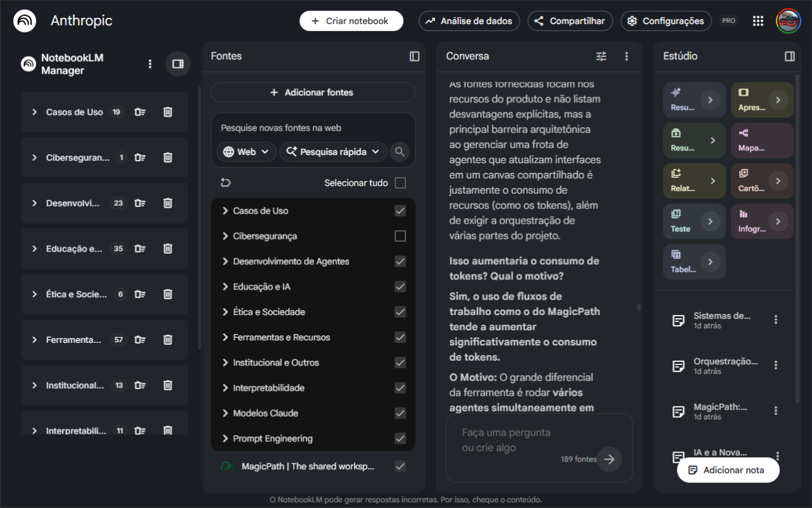Open the Mapa mental studio card

[x=762, y=140]
